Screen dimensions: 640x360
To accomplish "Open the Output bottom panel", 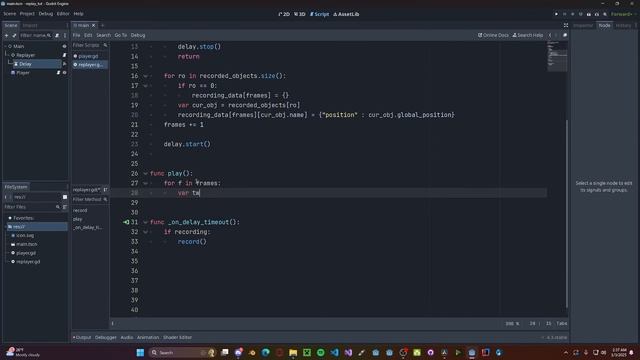I will [82, 338].
